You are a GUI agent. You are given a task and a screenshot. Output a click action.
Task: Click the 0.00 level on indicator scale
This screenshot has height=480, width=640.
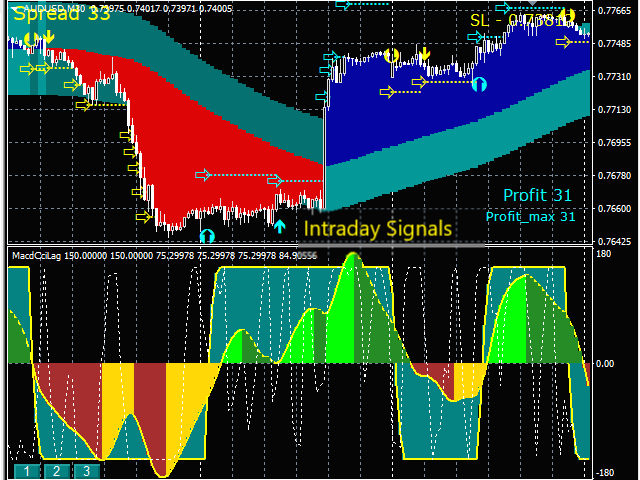pyautogui.click(x=606, y=363)
